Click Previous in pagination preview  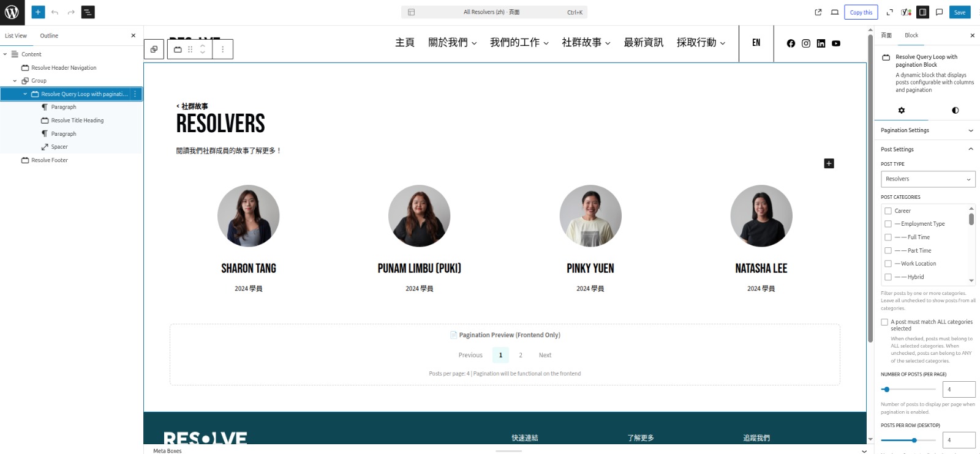tap(470, 355)
